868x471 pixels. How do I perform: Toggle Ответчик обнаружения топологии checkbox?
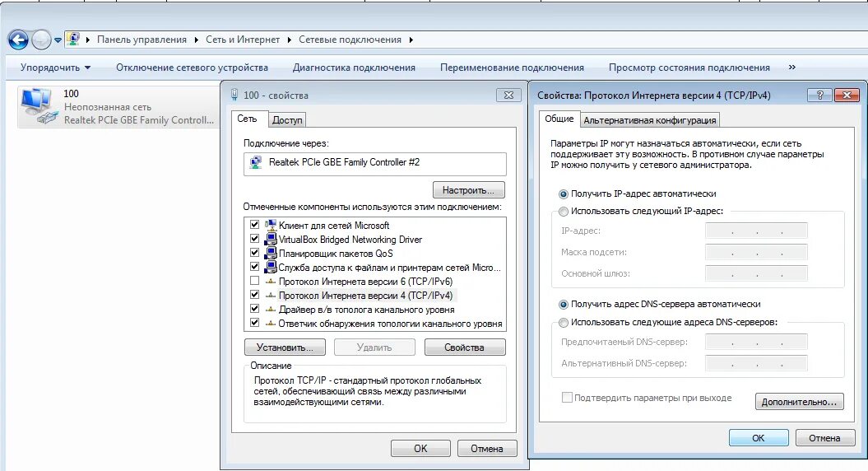point(255,323)
